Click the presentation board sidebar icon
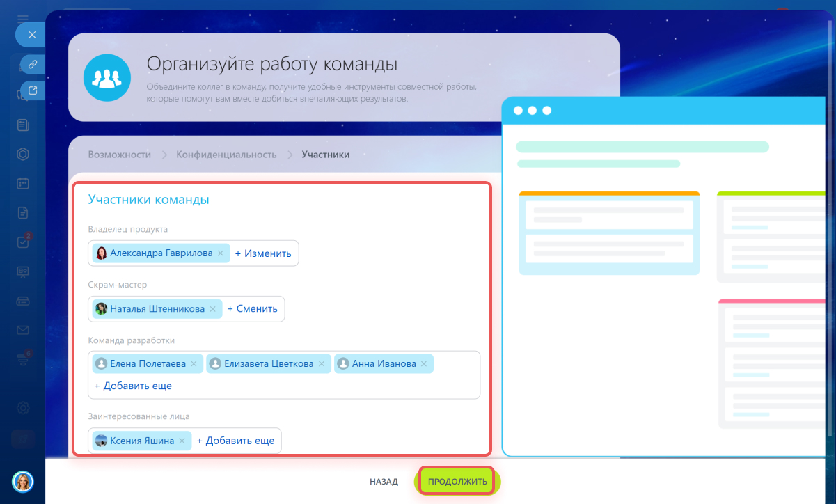The height and width of the screenshot is (504, 836). pyautogui.click(x=23, y=271)
